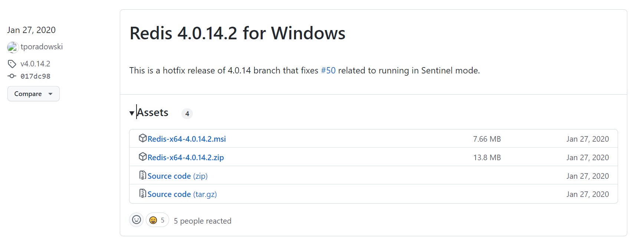Click the tag icon beside v4.0.14.2

[x=12, y=64]
